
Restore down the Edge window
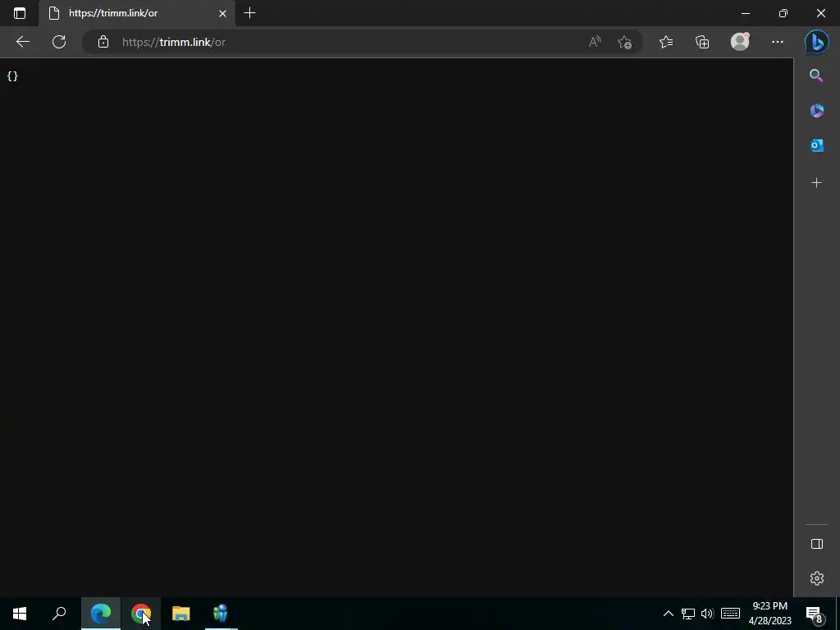coord(783,13)
